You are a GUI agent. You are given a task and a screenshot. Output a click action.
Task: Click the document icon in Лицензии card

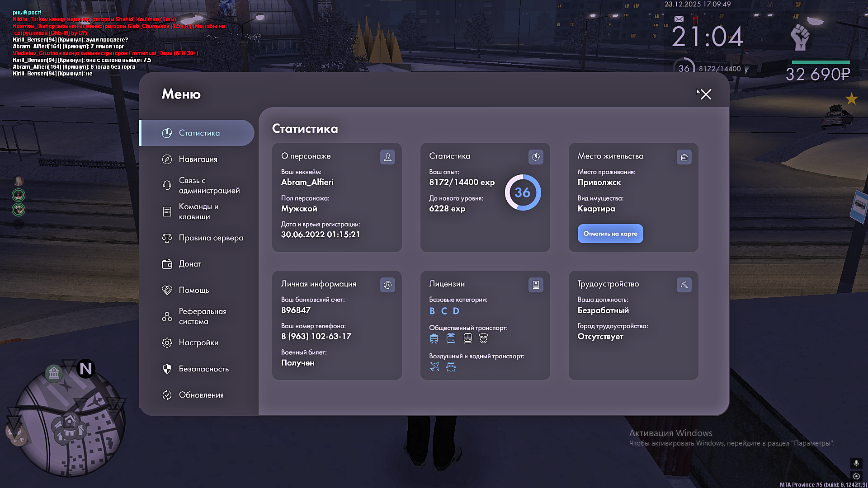point(536,285)
